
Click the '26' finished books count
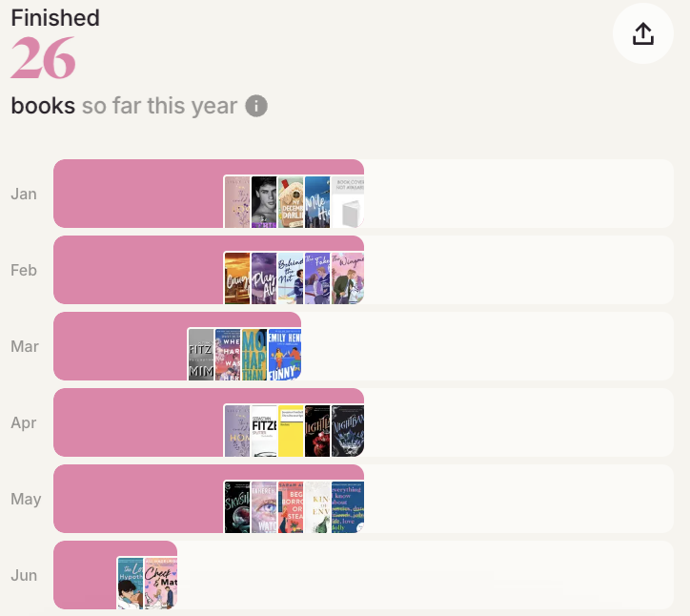coord(44,61)
